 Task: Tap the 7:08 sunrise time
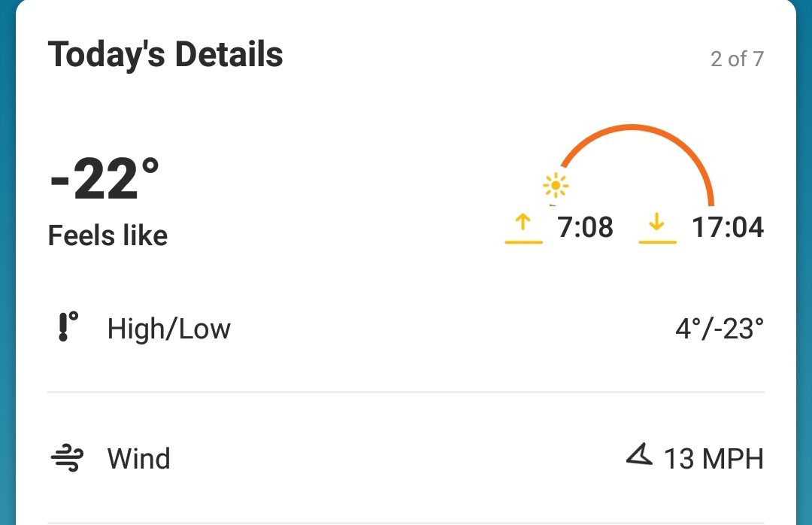point(586,227)
